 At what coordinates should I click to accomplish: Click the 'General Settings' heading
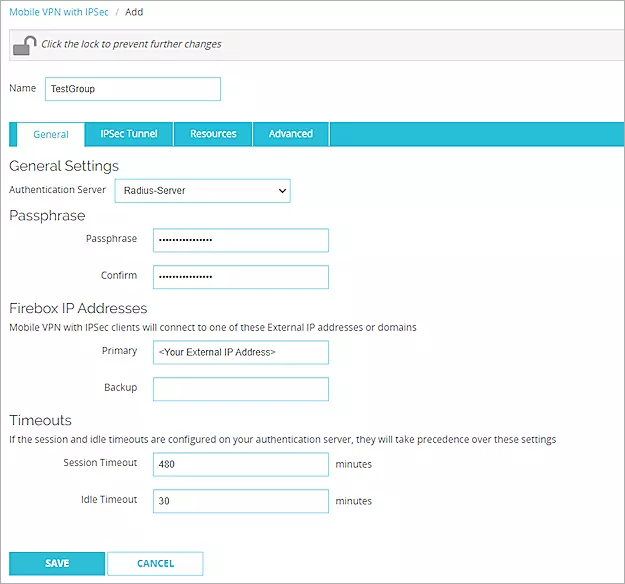(64, 166)
